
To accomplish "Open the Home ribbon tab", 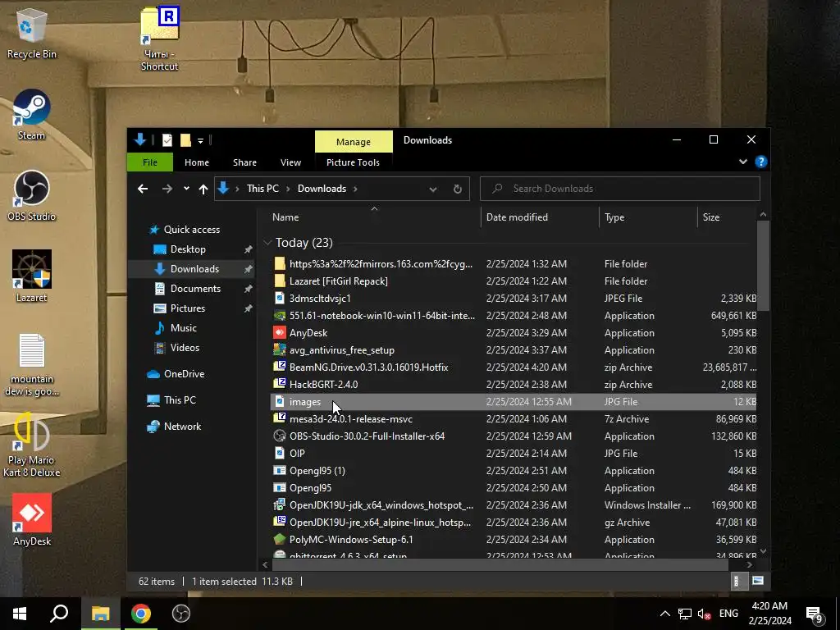I will pos(197,162).
